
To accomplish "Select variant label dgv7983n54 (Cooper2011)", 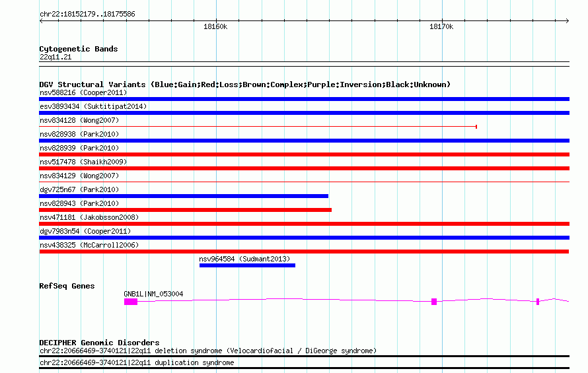I will (85, 231).
